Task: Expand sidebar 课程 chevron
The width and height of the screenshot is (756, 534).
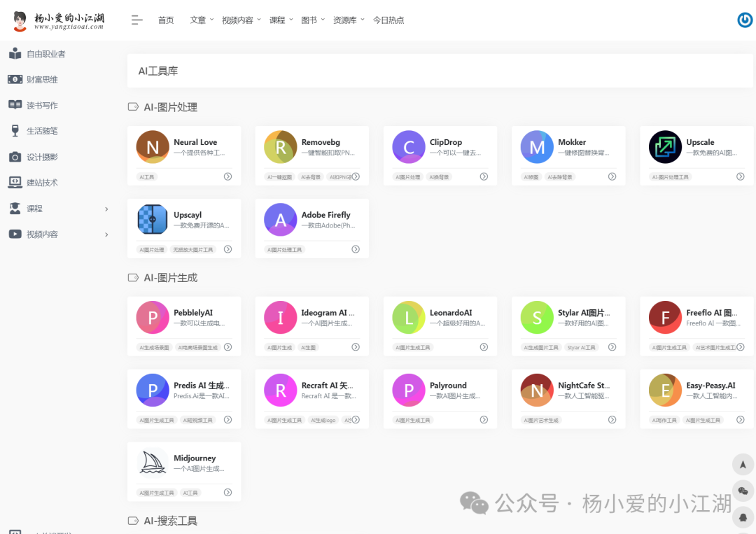Action: (x=106, y=209)
